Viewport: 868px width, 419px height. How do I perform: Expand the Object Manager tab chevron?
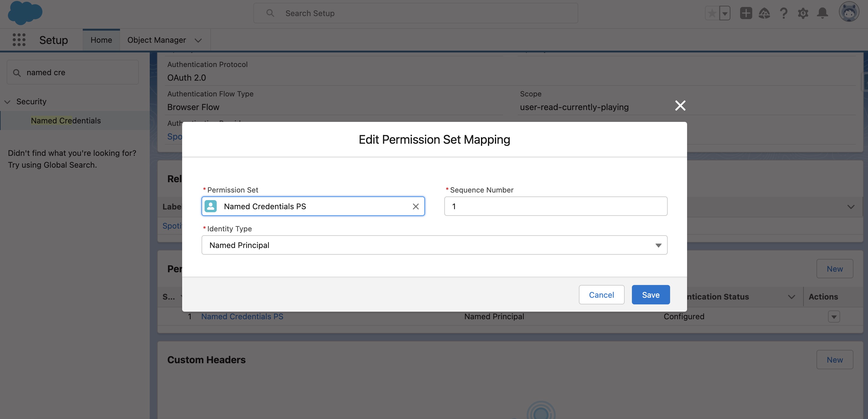198,40
